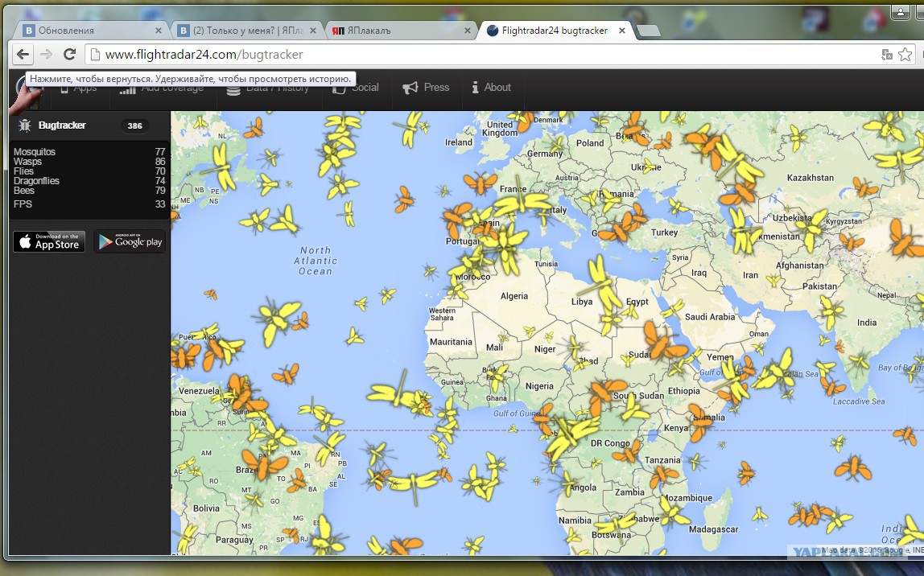The height and width of the screenshot is (576, 924).
Task: Click the yellow wasp over Uzbekistan
Action: 812,228
